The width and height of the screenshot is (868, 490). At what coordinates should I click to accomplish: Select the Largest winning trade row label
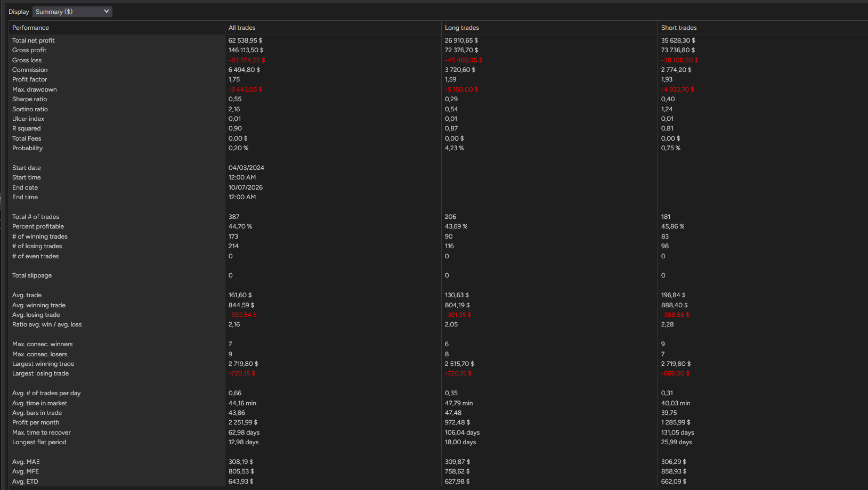click(x=44, y=364)
